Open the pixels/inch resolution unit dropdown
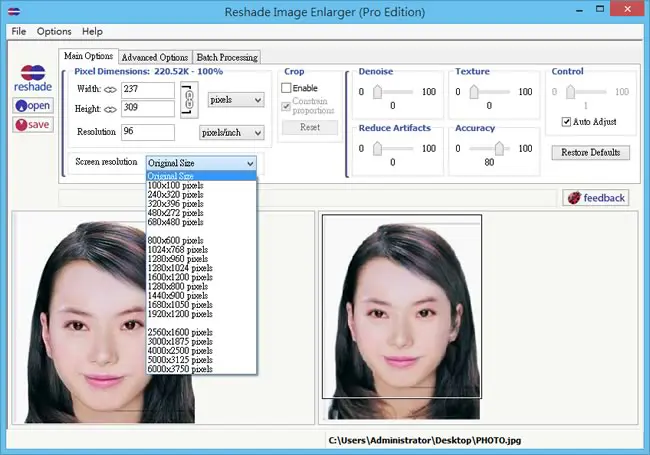 [232, 133]
